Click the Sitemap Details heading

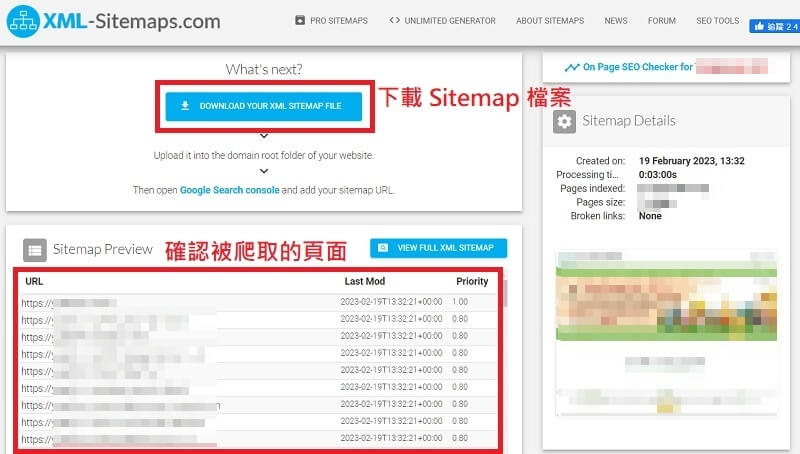pyautogui.click(x=629, y=121)
